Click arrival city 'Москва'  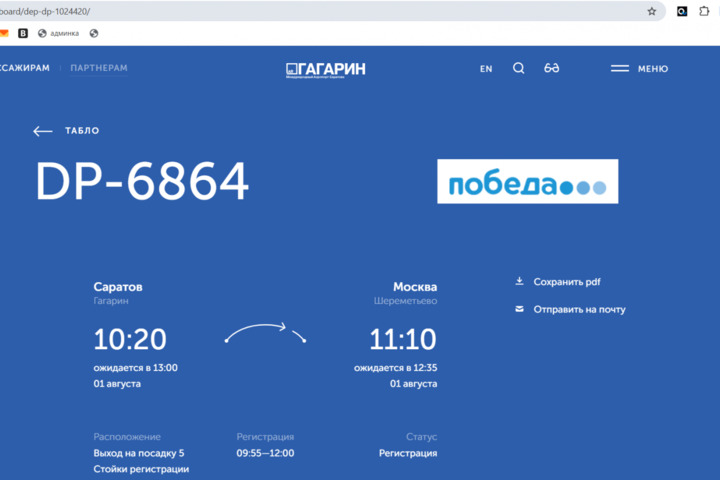[x=415, y=287]
